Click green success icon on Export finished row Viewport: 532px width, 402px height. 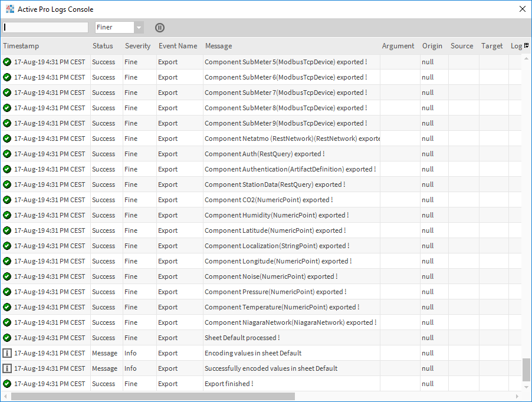tap(7, 384)
